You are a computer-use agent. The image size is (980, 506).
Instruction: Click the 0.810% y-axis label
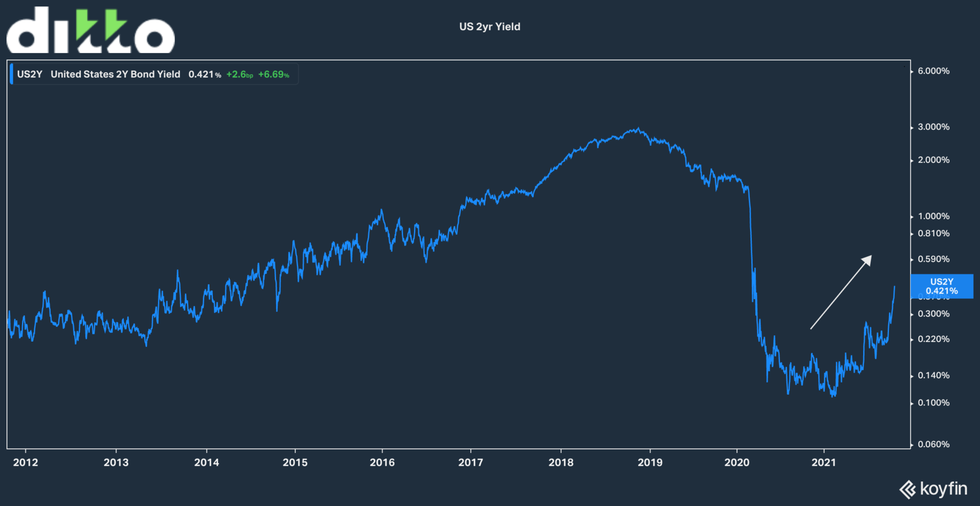point(933,233)
